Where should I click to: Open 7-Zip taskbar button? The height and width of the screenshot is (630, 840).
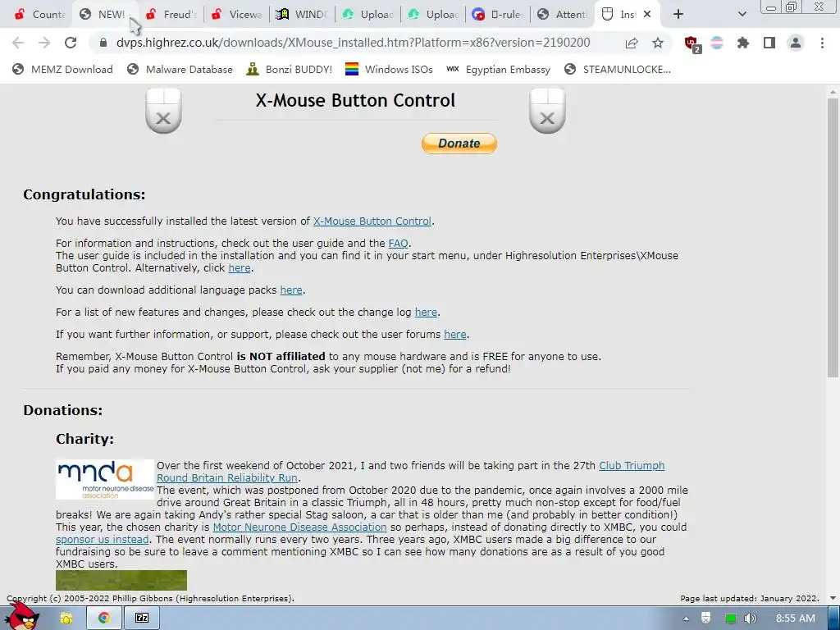point(142,619)
